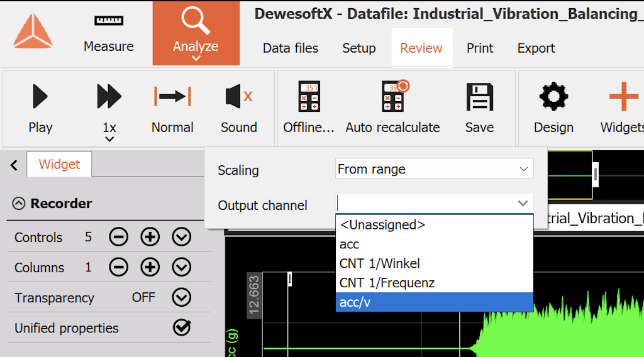Screen dimensions: 644x357
Task: Select <Unassigned> in the channel list
Action: [x=434, y=225]
